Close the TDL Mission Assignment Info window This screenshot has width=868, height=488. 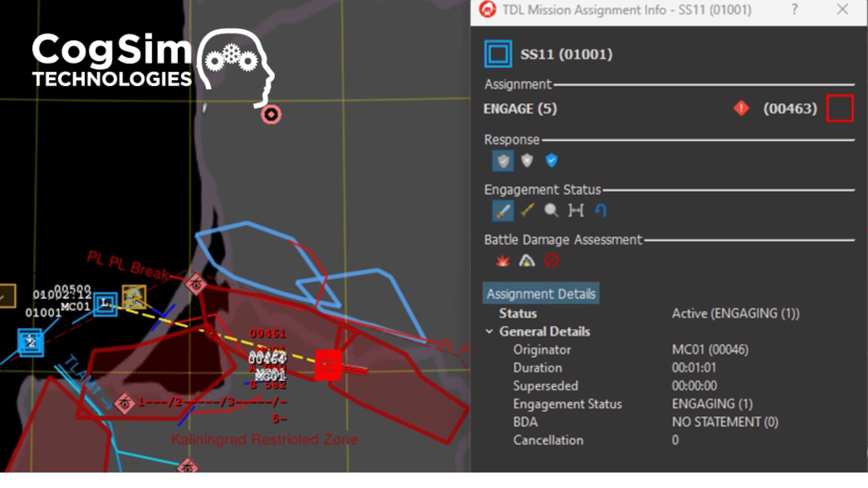tap(842, 9)
